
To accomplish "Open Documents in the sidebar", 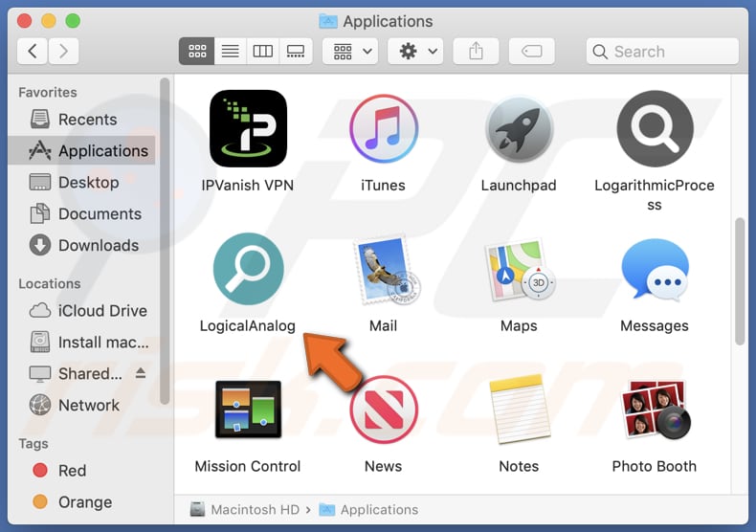I will [82, 213].
